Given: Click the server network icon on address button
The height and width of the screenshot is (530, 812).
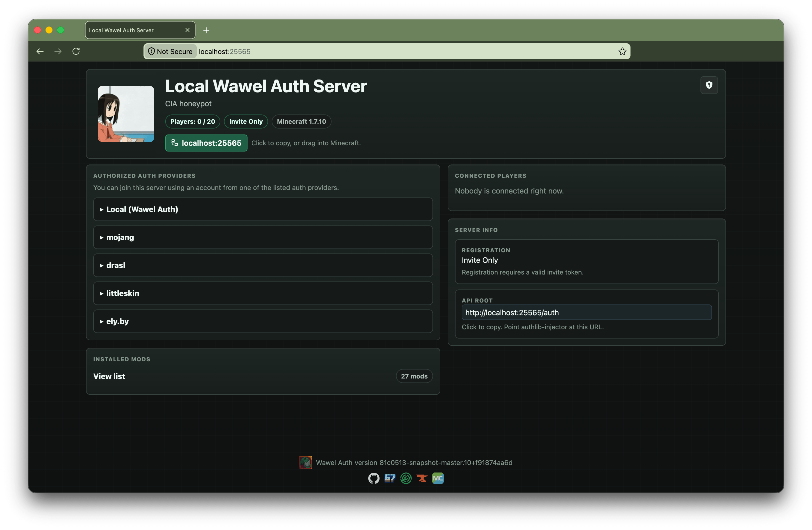Looking at the screenshot, I should (174, 143).
